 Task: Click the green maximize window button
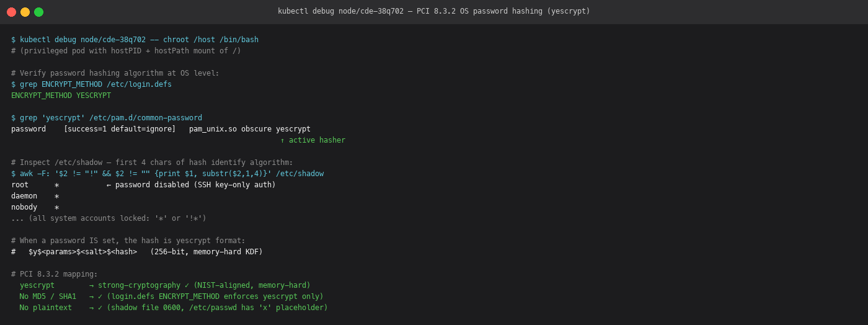coord(38,12)
